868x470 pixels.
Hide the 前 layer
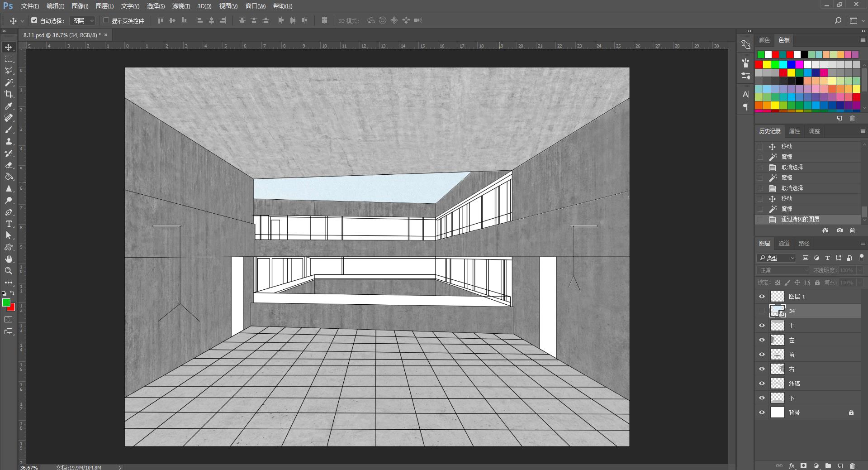[x=762, y=355]
